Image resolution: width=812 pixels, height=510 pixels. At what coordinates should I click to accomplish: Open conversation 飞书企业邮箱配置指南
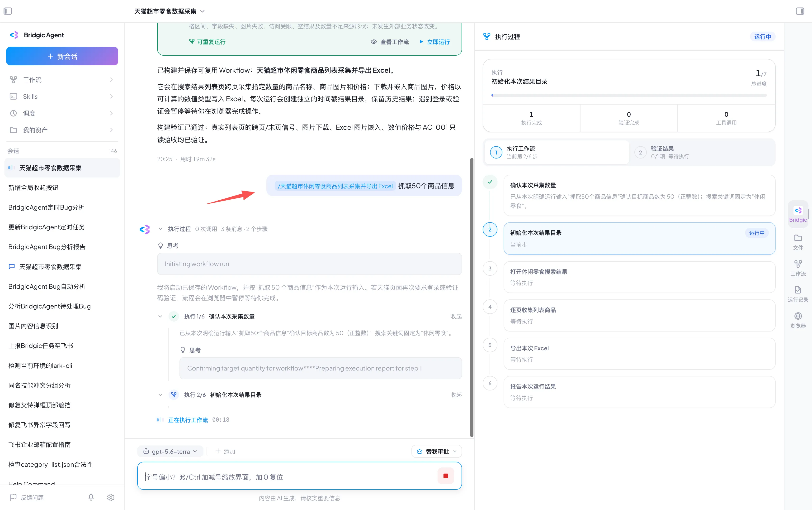coord(62,444)
